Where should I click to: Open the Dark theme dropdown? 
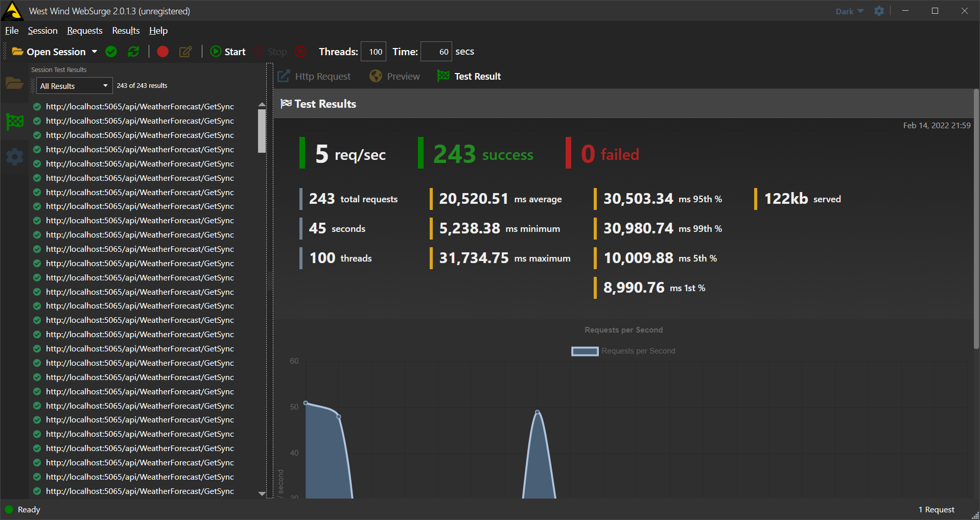pos(849,11)
